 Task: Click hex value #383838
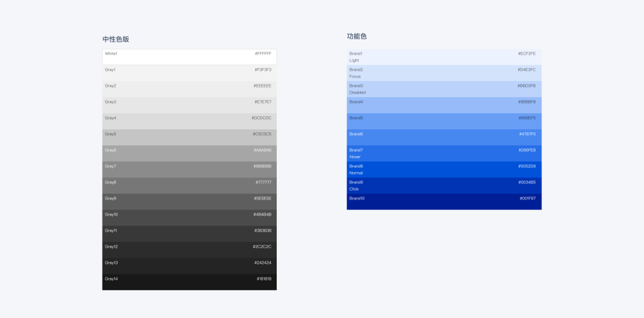263,230
